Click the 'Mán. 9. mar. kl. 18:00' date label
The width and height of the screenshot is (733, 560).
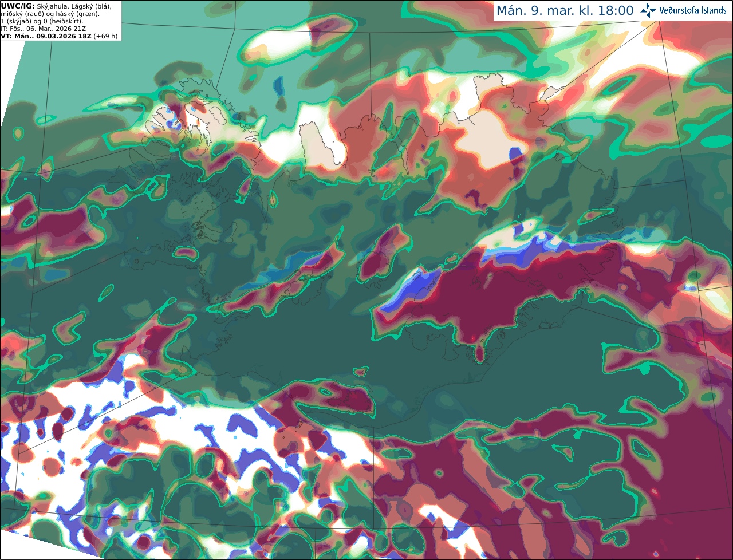click(565, 10)
